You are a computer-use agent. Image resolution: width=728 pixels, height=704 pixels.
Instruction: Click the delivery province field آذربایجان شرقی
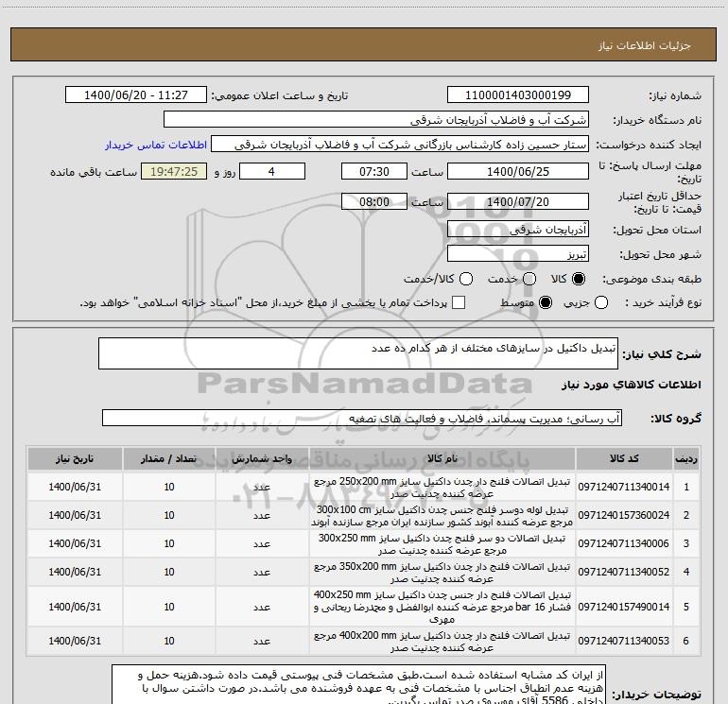pos(518,230)
